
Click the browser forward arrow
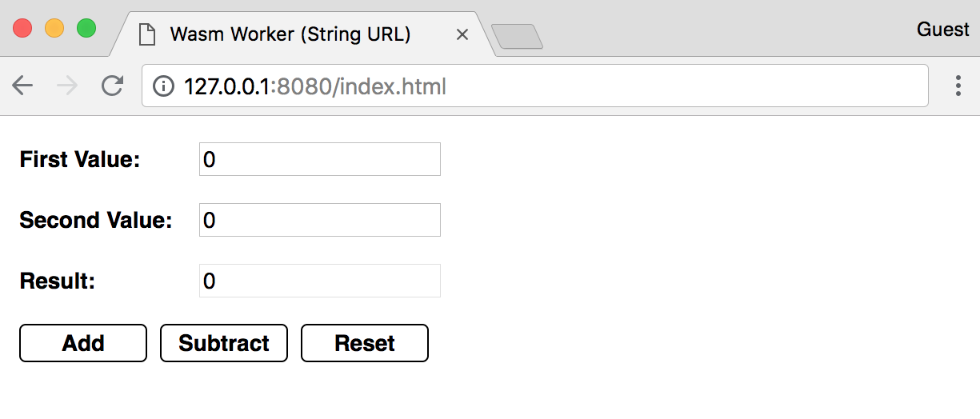[67, 86]
